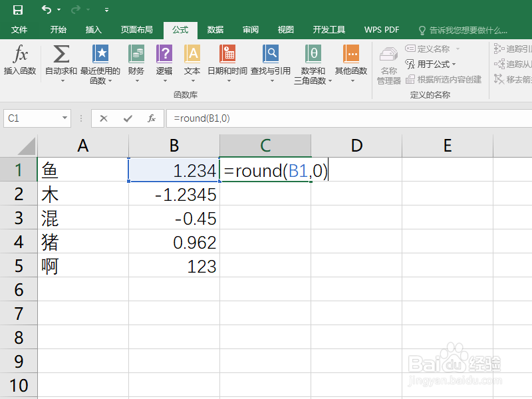Click cell B1 containing 1.234
The image size is (532, 399).
point(174,170)
